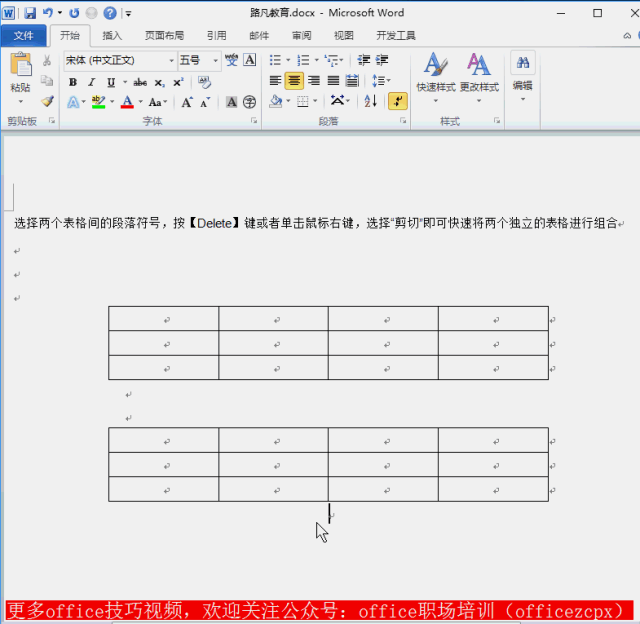This screenshot has width=640, height=624.
Task: Expand the Bullets list dropdown arrow
Action: (288, 60)
